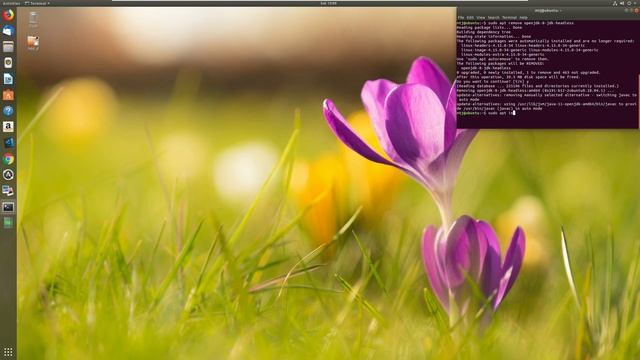Show Applications grid button

point(8,352)
